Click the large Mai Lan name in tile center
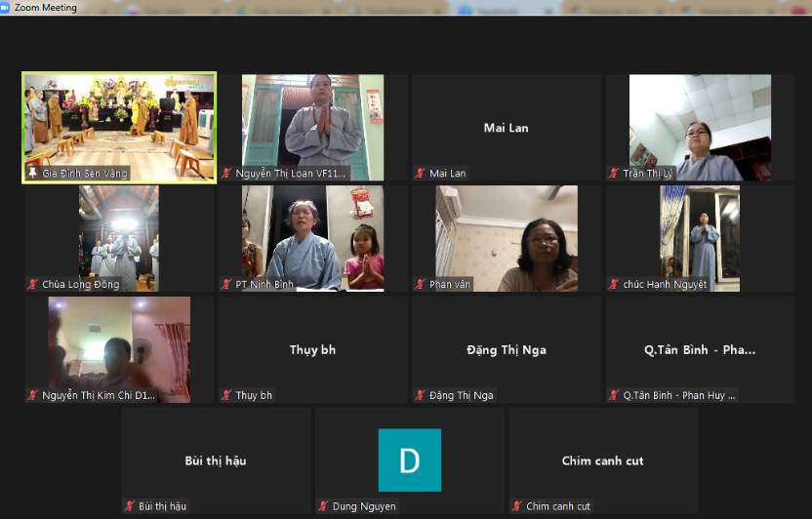Screen dimensions: 812x519 click(506, 128)
